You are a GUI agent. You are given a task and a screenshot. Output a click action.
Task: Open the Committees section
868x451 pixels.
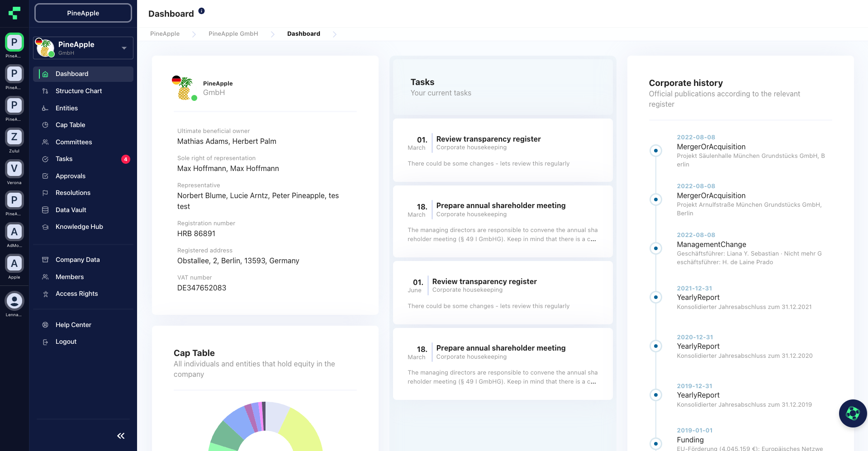tap(74, 142)
